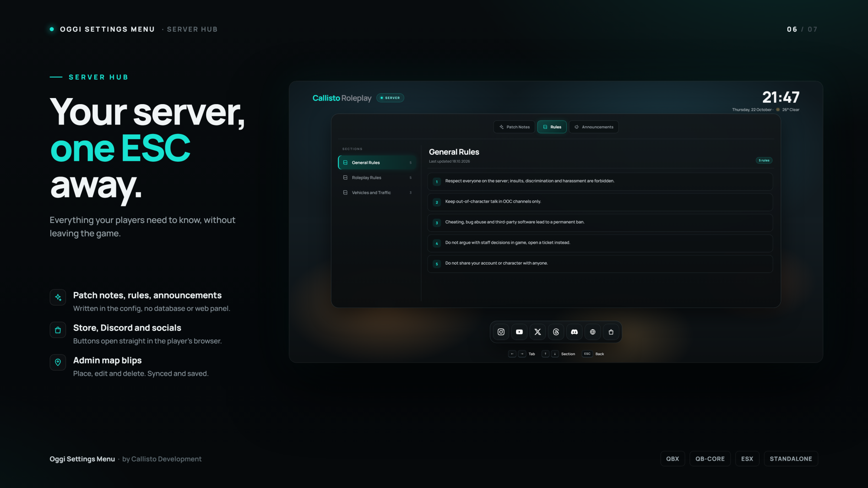868x488 pixels.
Task: Click the 'Last updated 18.10.2026' text
Action: click(449, 161)
